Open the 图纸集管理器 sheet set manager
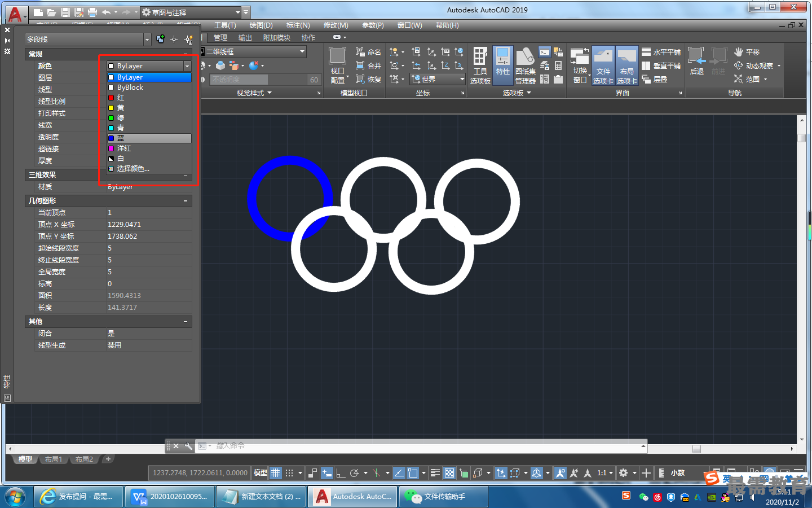The width and height of the screenshot is (812, 508). tap(525, 65)
